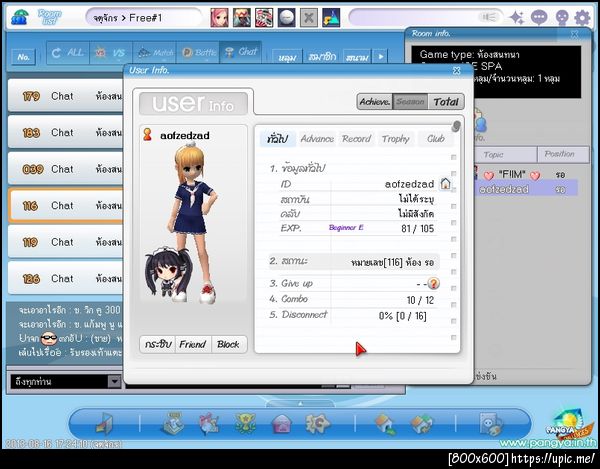
Task: Click the sparkle stars icon
Action: coord(517,18)
